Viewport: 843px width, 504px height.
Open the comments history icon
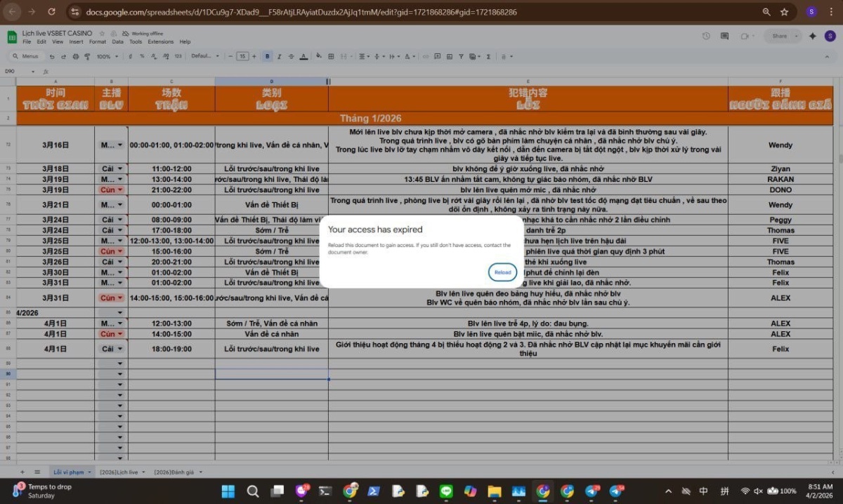pyautogui.click(x=724, y=36)
